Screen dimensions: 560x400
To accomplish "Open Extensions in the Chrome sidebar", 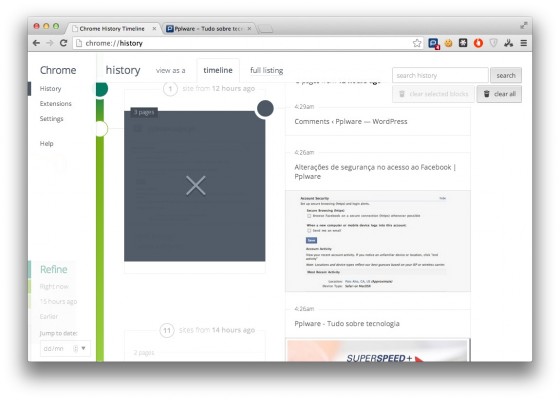I will pos(56,104).
